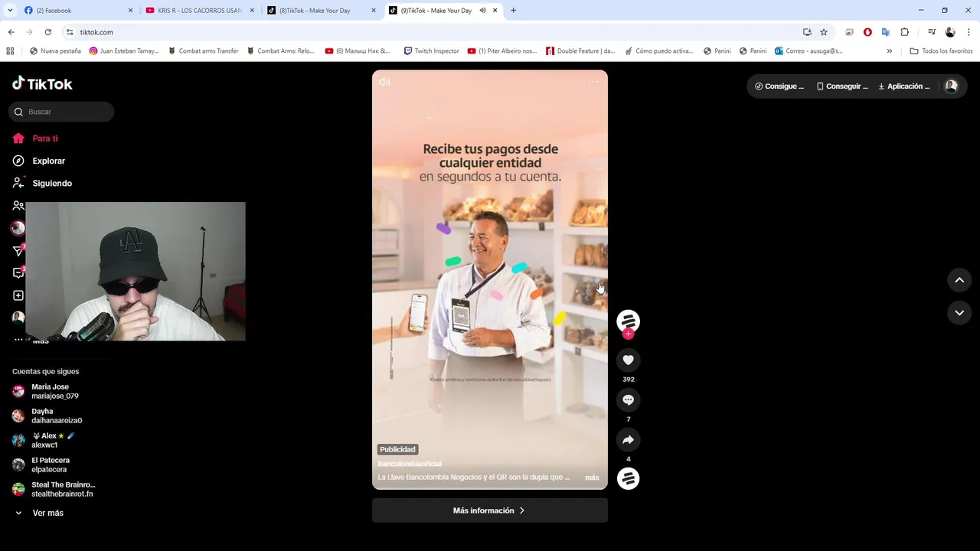Open the Nueva pestaña bookmark

pos(55,51)
